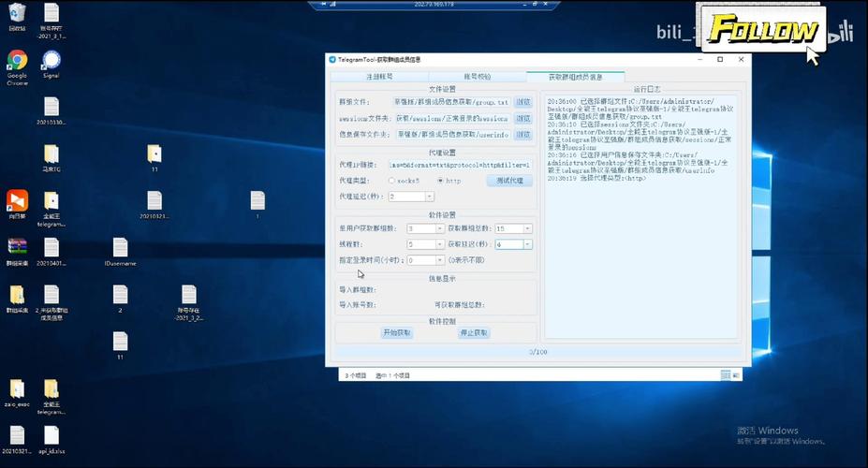868x468 pixels.
Task: Select the socks5 proxy type radio button
Action: (x=391, y=181)
